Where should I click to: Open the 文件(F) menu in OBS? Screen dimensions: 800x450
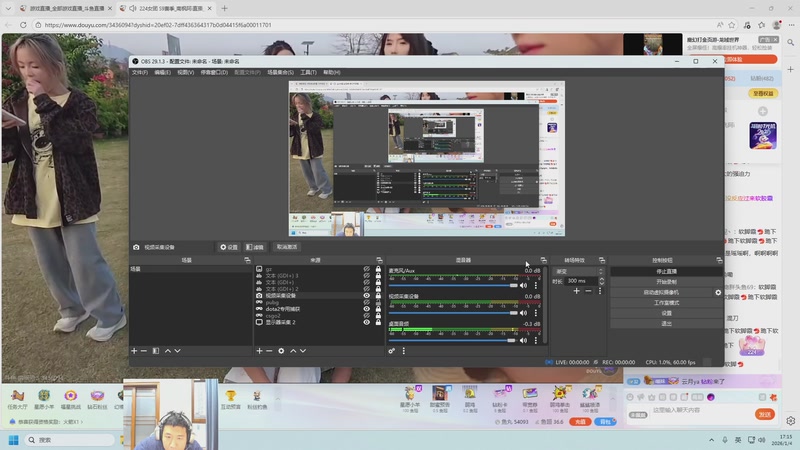coord(140,72)
